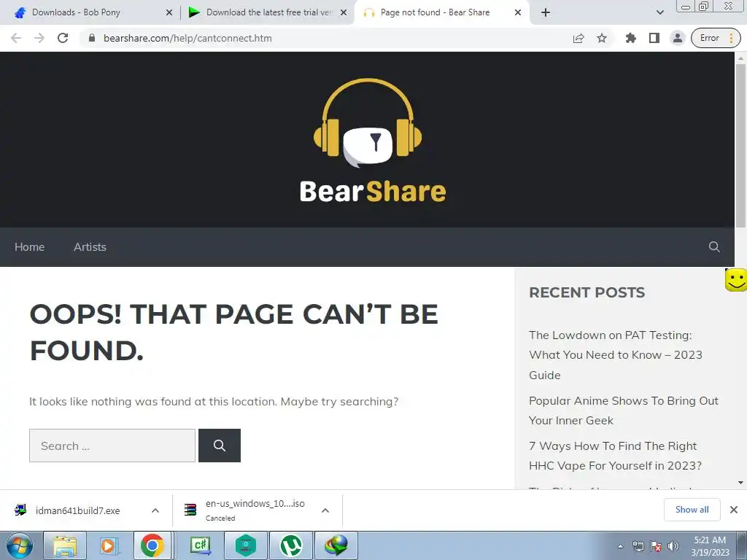Click the address bar URL
Screen dimensions: 747x560
pyautogui.click(x=187, y=38)
